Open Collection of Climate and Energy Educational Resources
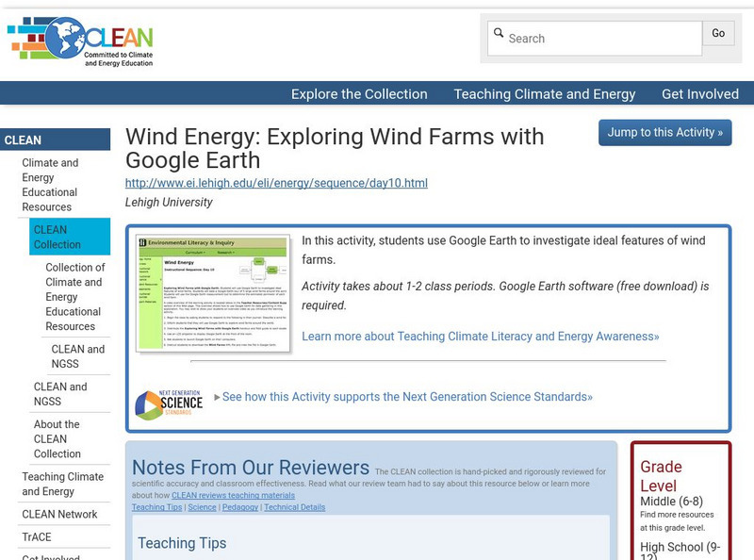 (75, 297)
